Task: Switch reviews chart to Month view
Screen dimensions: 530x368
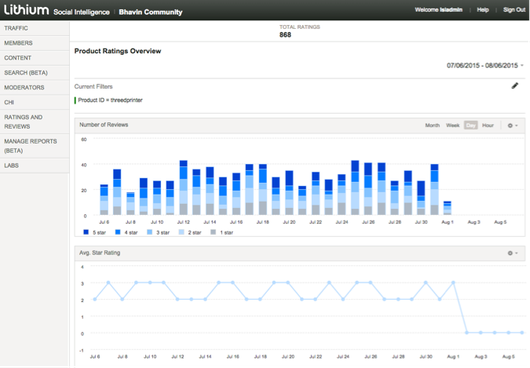Action: pos(432,125)
